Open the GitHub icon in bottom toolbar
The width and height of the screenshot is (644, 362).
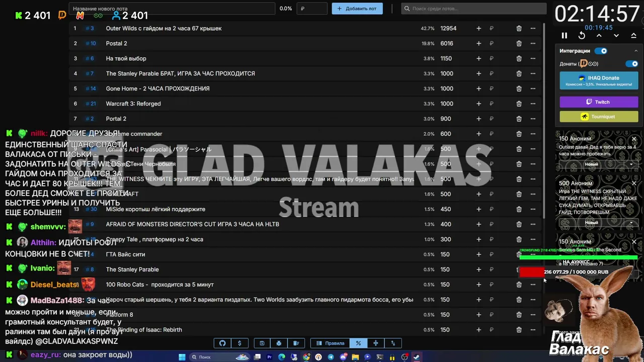point(222,343)
